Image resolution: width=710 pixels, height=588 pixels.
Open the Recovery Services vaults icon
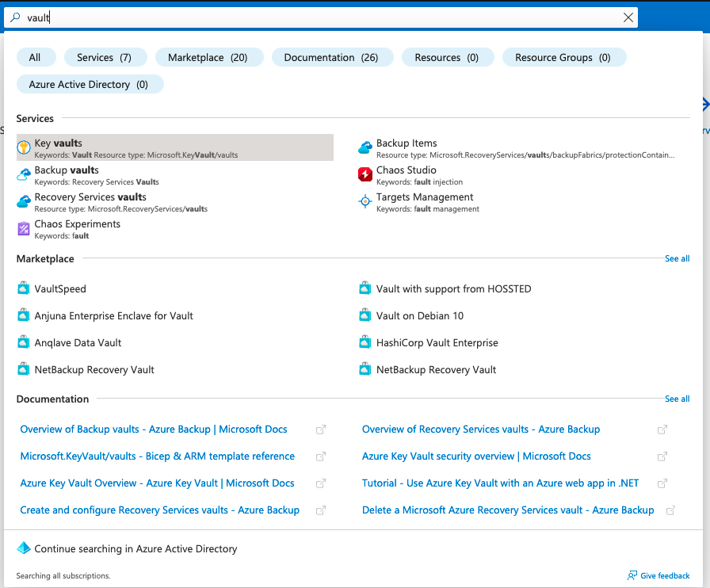point(24,201)
